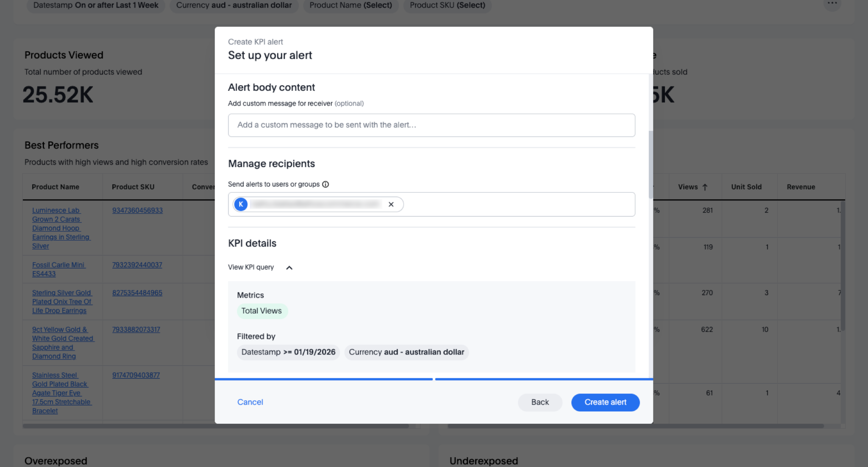Open the Datestamp Last 1 Week filter
This screenshot has width=868, height=467.
pyautogui.click(x=96, y=5)
